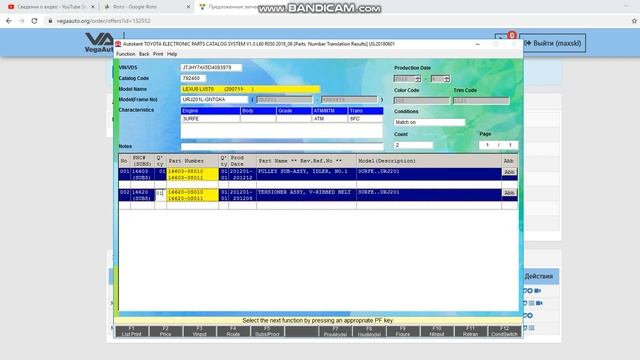Click the Toyota catalog app title icon
This screenshot has width=640, height=360.
click(118, 44)
